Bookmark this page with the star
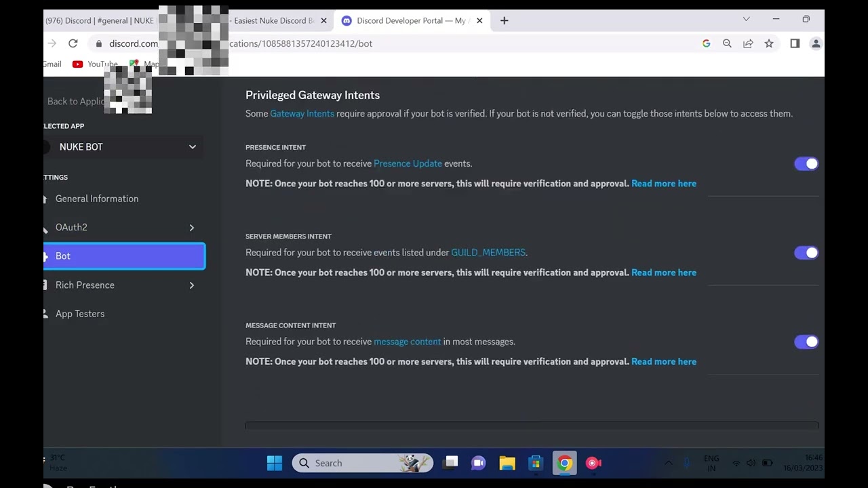This screenshot has height=488, width=868. pos(769,43)
